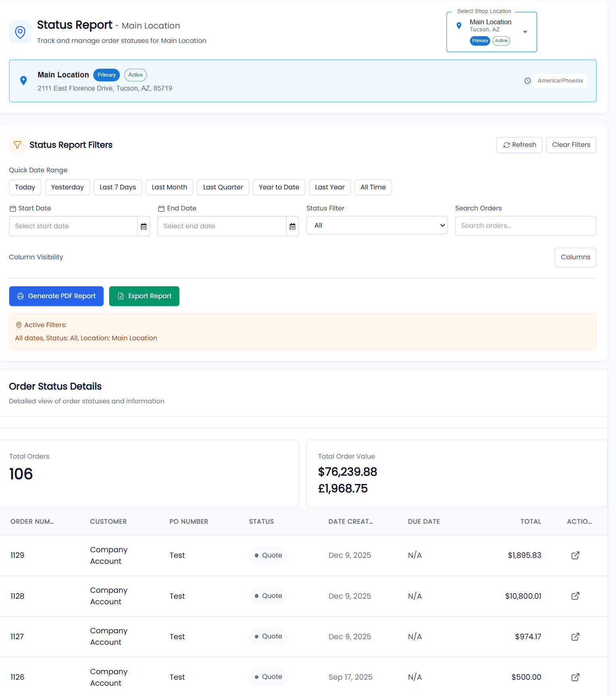The width and height of the screenshot is (616, 696).
Task: Open order 1129 via its external link icon
Action: click(x=575, y=555)
